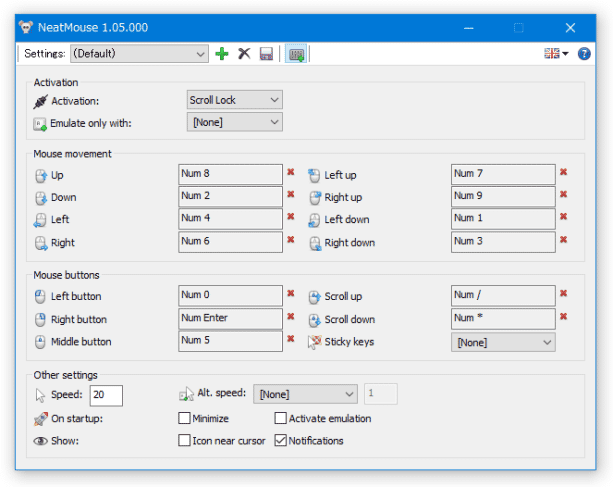The image size is (613, 487).
Task: Tick the Activate emulation checkbox
Action: [x=280, y=418]
